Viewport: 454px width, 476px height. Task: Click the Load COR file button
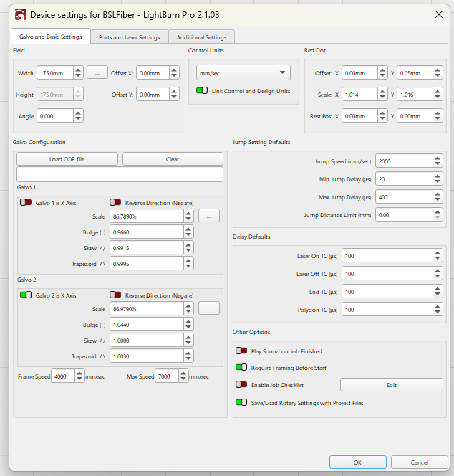[67, 159]
